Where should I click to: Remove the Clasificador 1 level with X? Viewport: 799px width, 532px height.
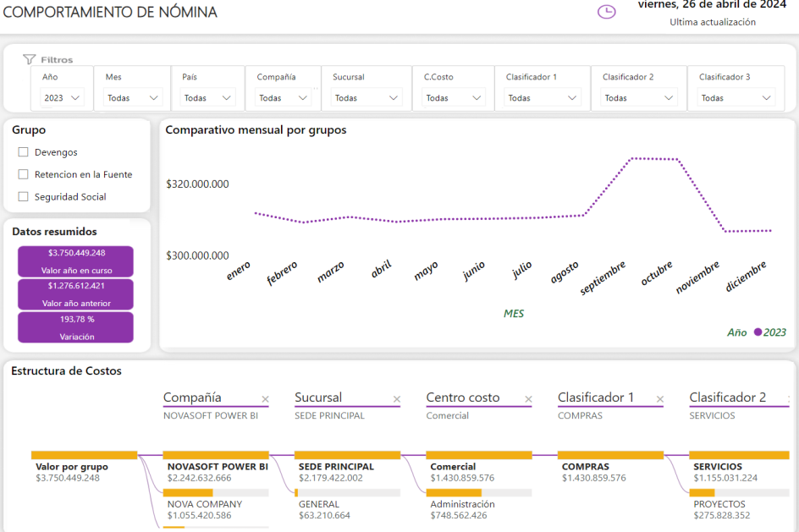click(x=660, y=399)
